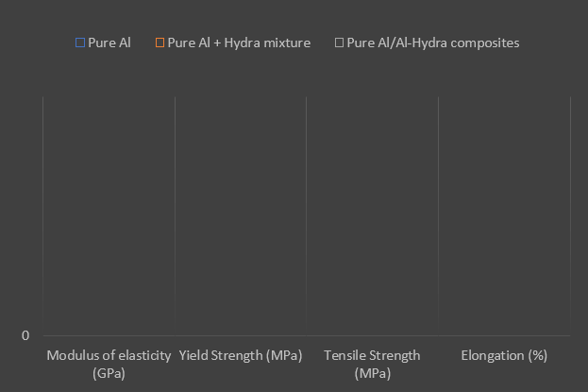This screenshot has width=588, height=392.
Task: Select the Pure Al/Al-Hydra composites legend text
Action: [433, 43]
